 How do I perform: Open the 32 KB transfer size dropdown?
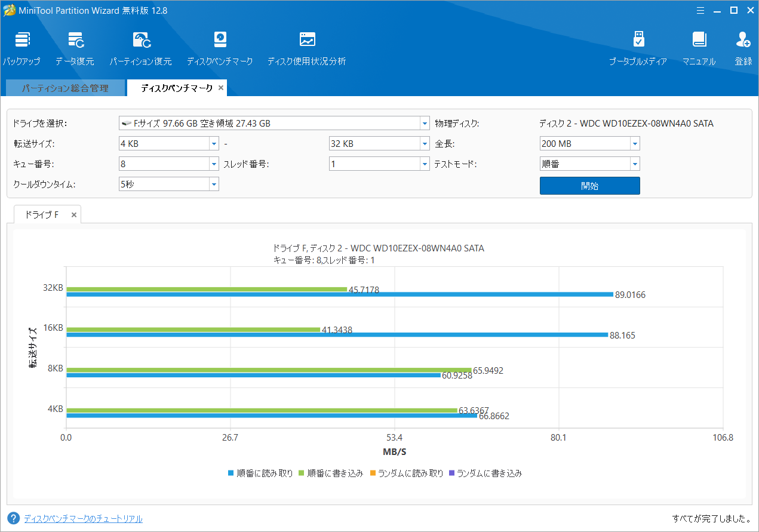click(x=425, y=144)
